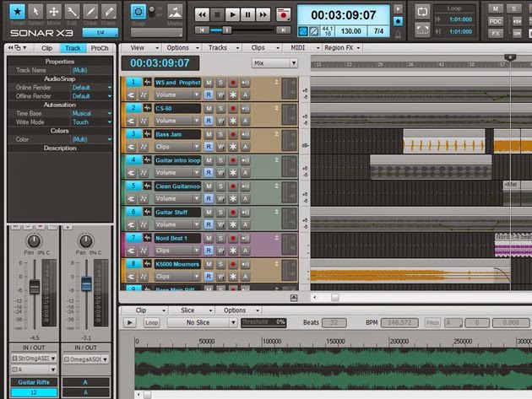Open the StrOmgASIO input dropdown
Image resolution: width=532 pixels, height=399 pixels.
point(34,359)
